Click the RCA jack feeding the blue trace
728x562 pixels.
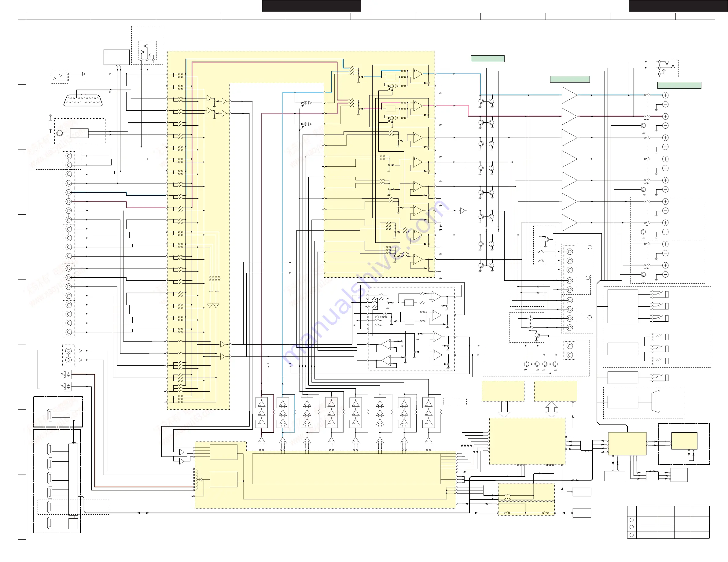[x=69, y=192]
